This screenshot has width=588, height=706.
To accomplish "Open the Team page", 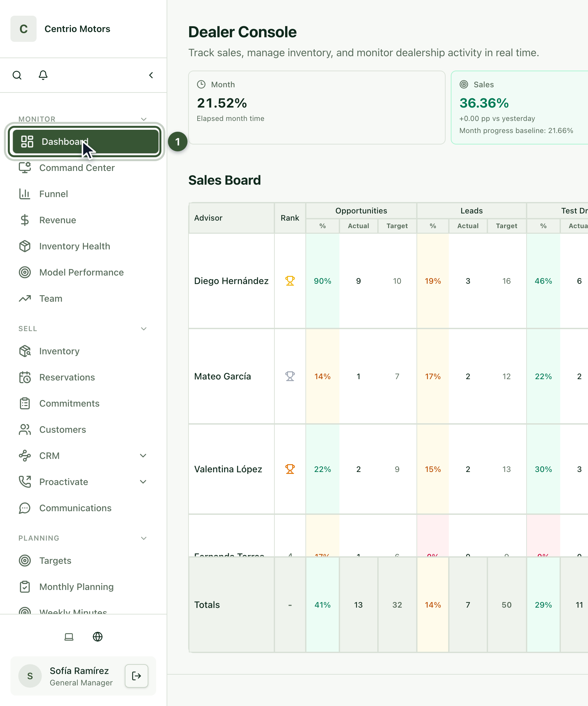I will pos(83,298).
